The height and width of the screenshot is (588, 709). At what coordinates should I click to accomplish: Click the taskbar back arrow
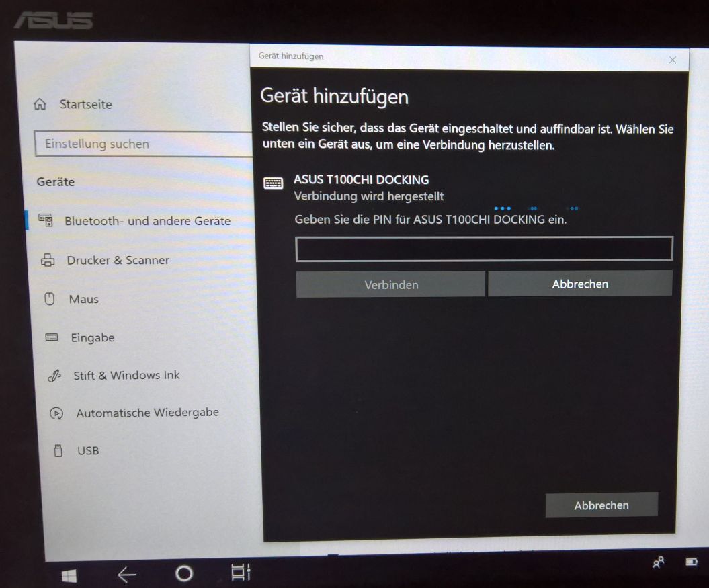point(126,575)
